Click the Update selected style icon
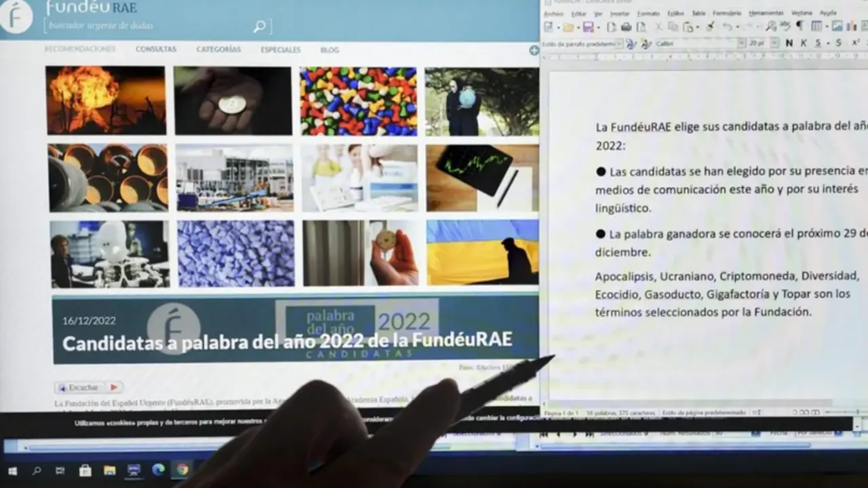The image size is (868, 488). click(631, 44)
